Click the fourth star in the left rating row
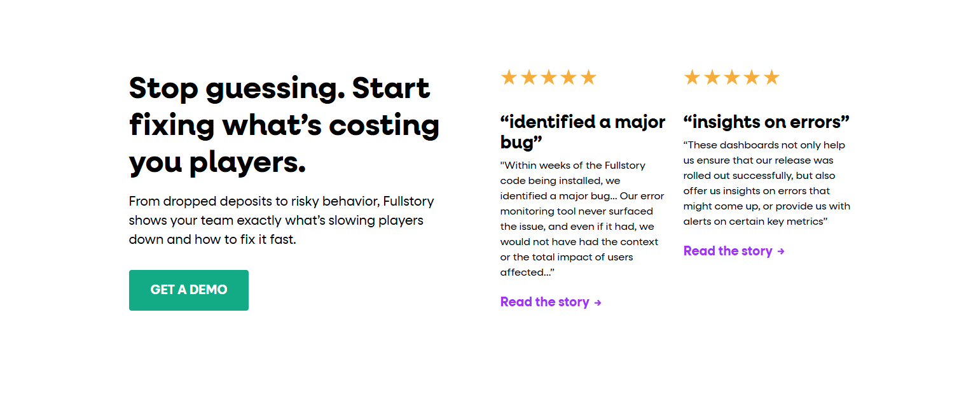The width and height of the screenshot is (980, 403). coord(569,77)
